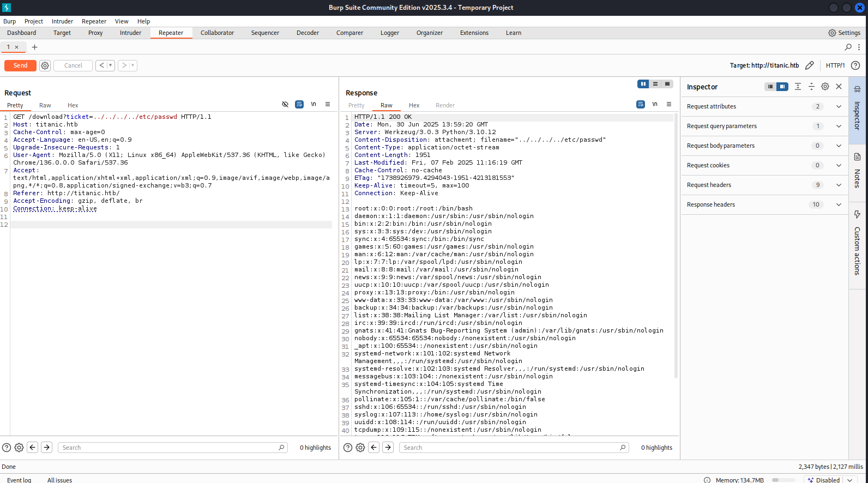Close Repeater tab 1
Viewport: 868px width, 483px height.
coord(16,47)
